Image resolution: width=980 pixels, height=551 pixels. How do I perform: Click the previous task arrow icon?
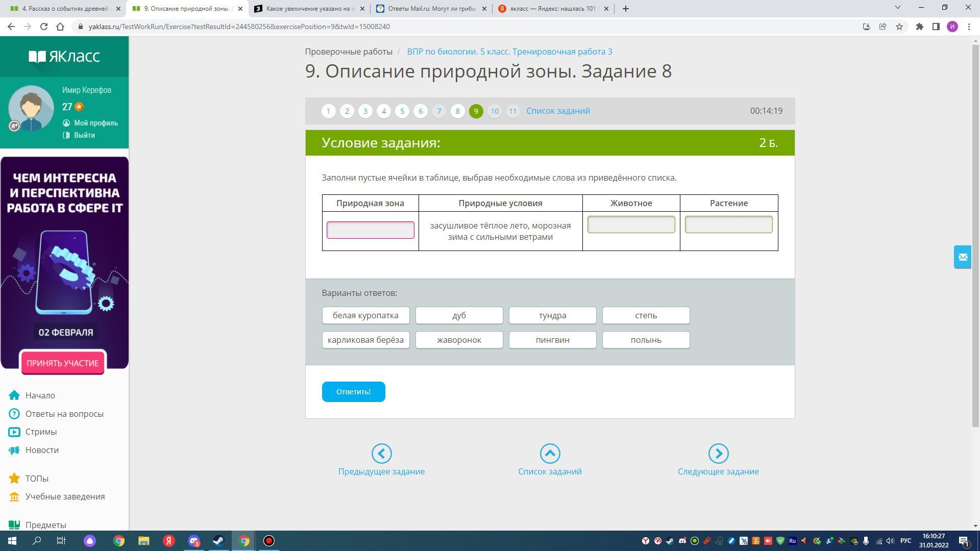381,453
